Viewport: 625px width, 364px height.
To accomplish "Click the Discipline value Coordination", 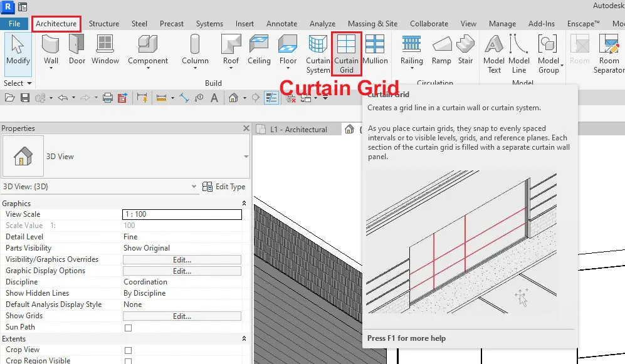I will click(145, 281).
